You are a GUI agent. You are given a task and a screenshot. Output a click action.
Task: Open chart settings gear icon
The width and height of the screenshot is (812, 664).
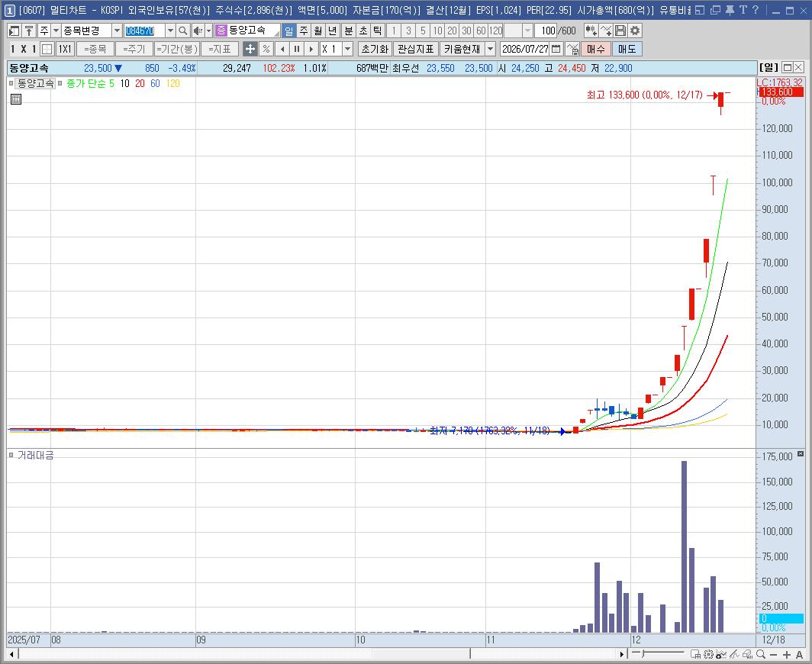tap(635, 31)
